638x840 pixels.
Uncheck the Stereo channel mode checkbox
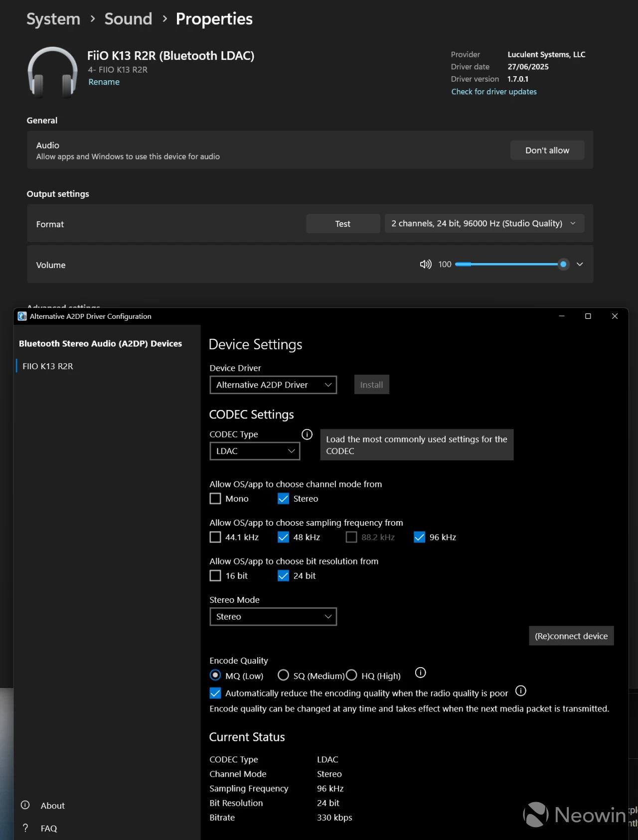(283, 499)
